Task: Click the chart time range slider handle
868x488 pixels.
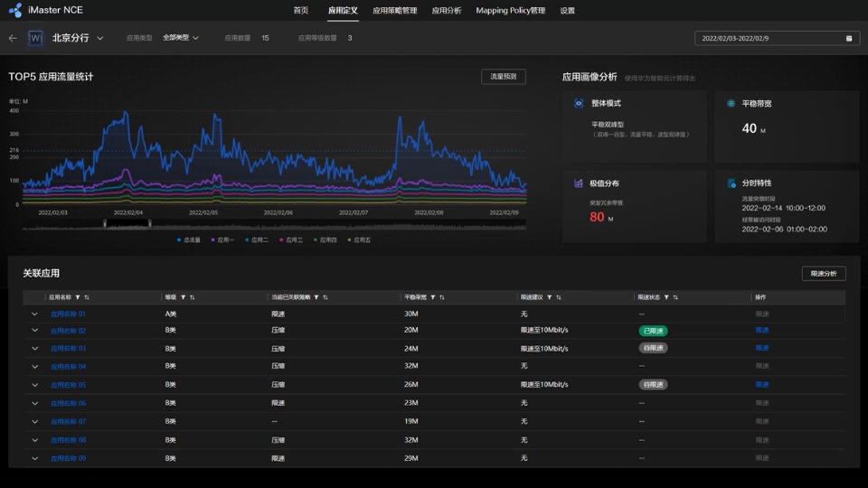Action: pos(105,223)
